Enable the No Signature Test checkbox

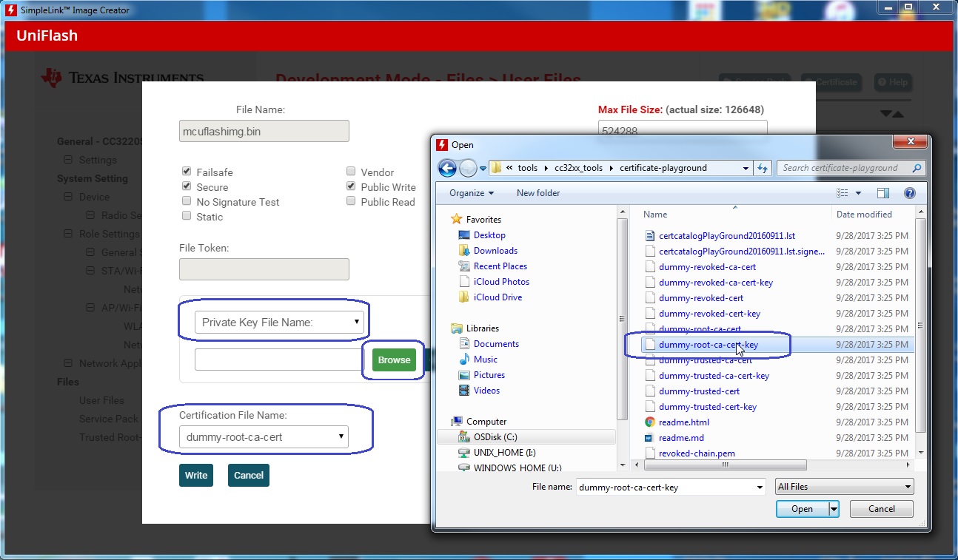coord(187,201)
